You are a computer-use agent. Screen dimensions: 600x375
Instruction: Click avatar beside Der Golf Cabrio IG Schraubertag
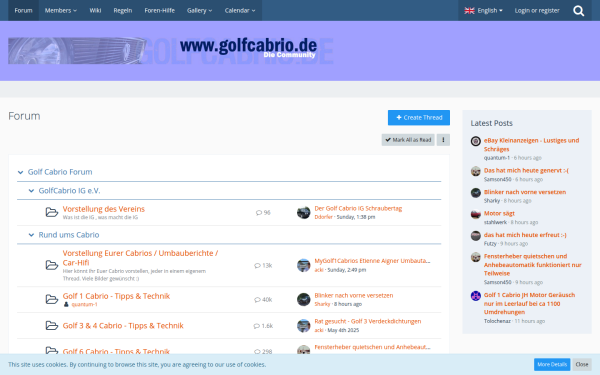tap(303, 212)
